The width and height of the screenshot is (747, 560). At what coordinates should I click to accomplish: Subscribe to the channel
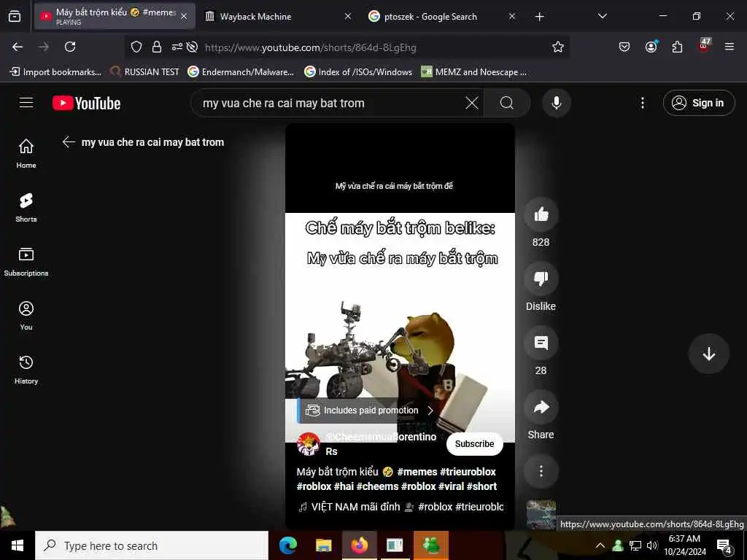[474, 444]
